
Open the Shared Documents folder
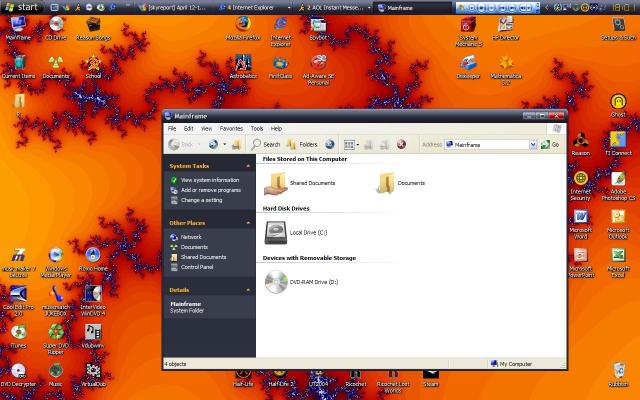click(300, 183)
